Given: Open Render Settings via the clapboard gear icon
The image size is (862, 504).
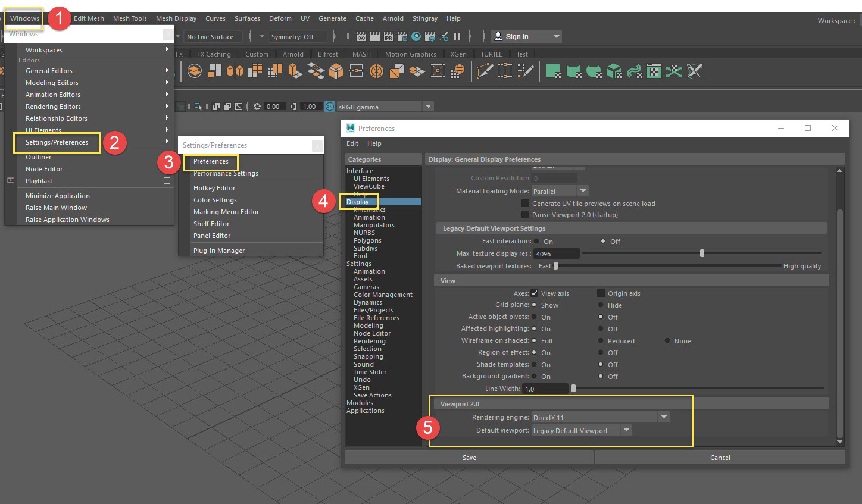Looking at the screenshot, I should tap(402, 36).
